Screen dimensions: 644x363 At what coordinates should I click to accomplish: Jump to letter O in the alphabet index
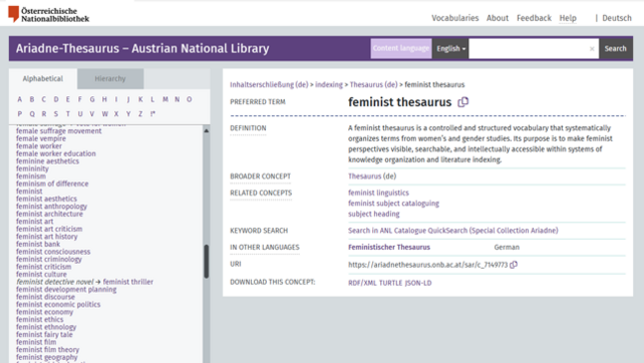pos(190,99)
